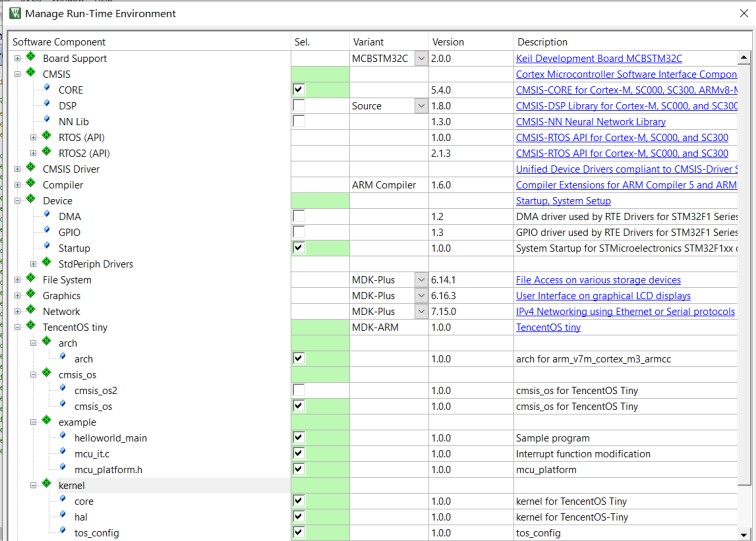Image resolution: width=756 pixels, height=541 pixels.
Task: Open User Interface on graphical LCD displays link
Action: (x=603, y=296)
